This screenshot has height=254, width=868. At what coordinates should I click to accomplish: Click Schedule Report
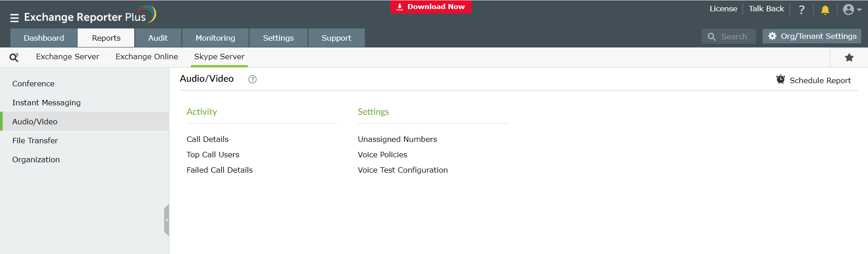[813, 80]
